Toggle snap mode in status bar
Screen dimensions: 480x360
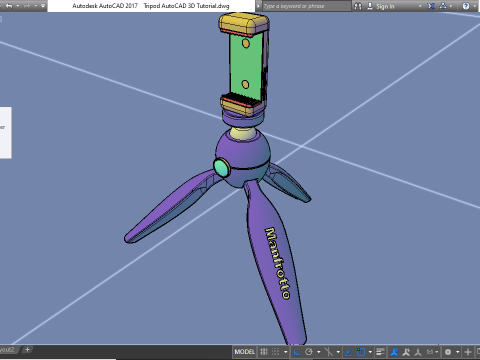pyautogui.click(x=275, y=352)
